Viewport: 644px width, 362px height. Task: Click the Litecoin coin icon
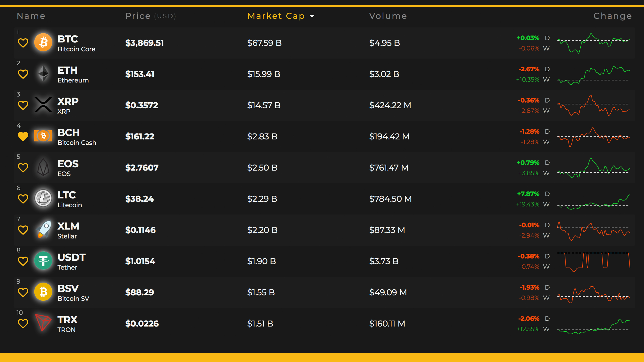coord(43,198)
